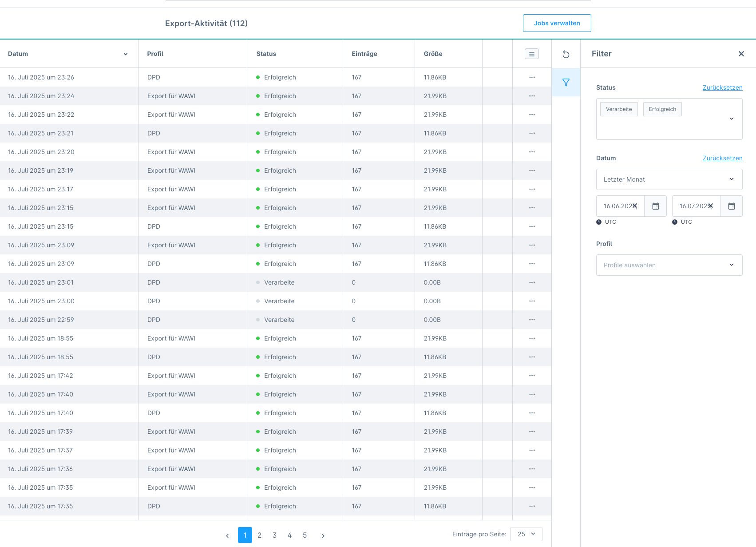Open actions menu for 22:59 Verarbeite row

point(532,320)
